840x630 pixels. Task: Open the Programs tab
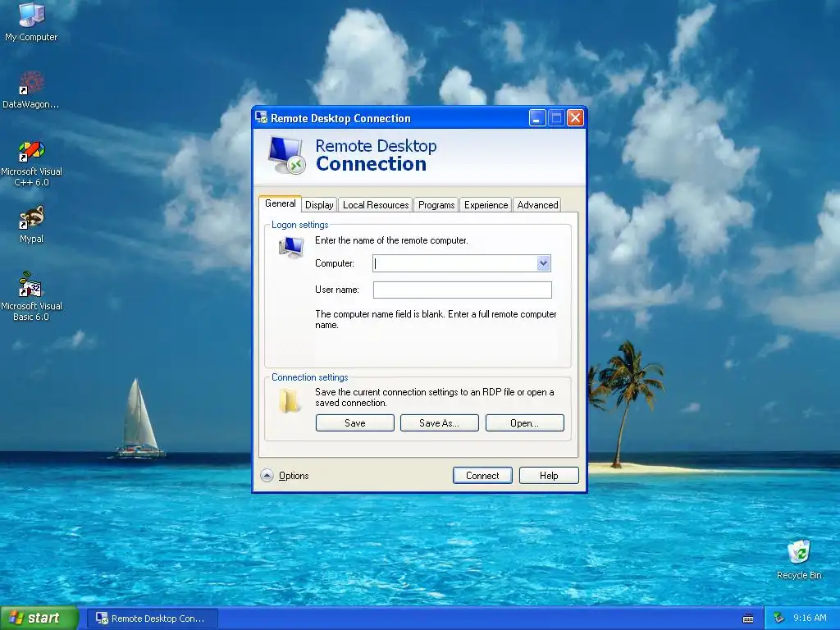tap(436, 204)
